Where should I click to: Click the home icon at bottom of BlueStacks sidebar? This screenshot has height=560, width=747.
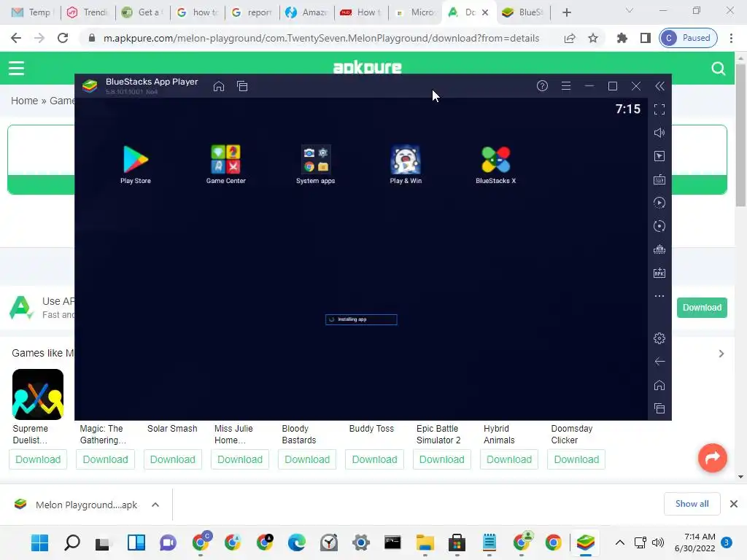click(x=659, y=385)
